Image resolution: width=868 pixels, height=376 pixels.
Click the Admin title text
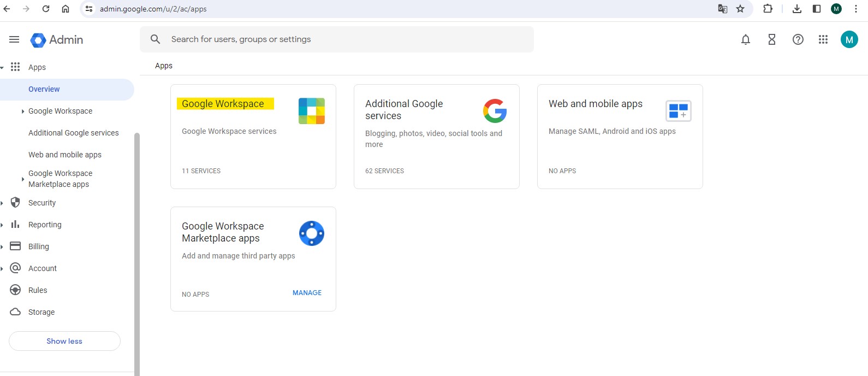(x=66, y=40)
